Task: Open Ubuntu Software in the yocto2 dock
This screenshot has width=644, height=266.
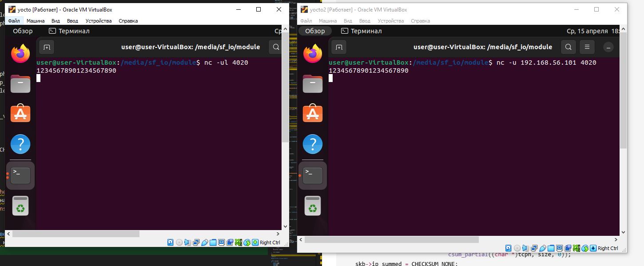Action: (x=313, y=113)
